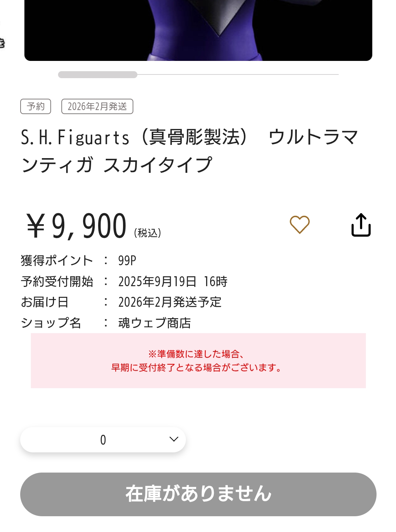Viewport: 396px width, 532px height.
Task: Click the ¥9,900 price text
Action: click(76, 226)
